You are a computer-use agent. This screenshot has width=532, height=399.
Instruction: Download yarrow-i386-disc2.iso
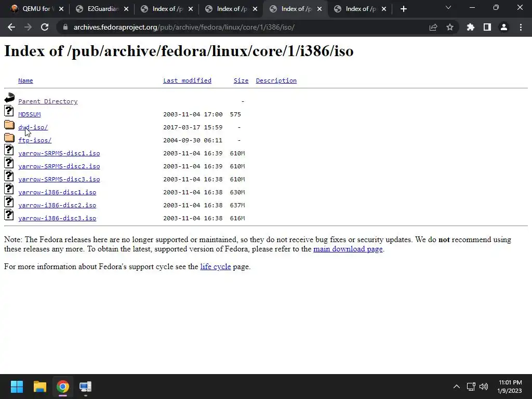(57, 205)
